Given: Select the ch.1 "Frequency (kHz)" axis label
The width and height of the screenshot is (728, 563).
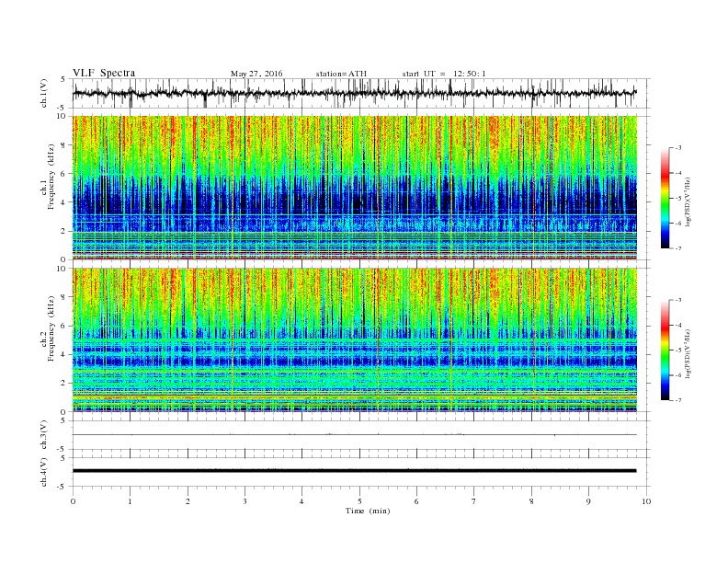Looking at the screenshot, I should click(x=51, y=177).
